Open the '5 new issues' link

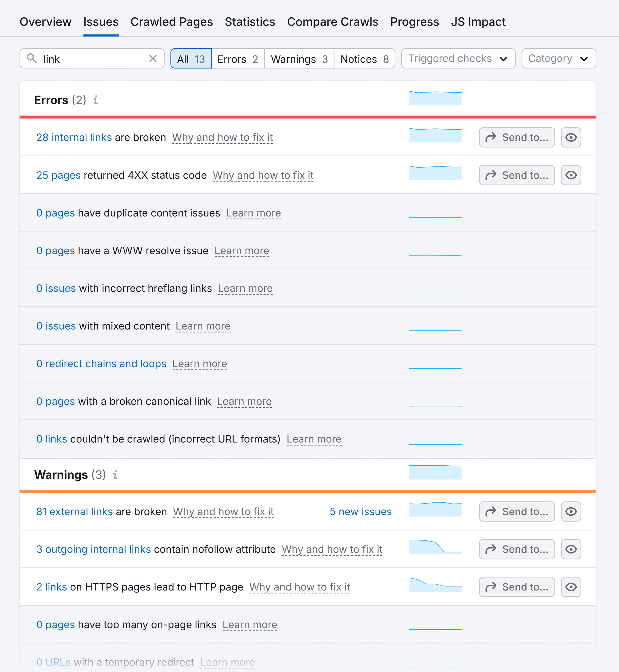click(x=361, y=512)
